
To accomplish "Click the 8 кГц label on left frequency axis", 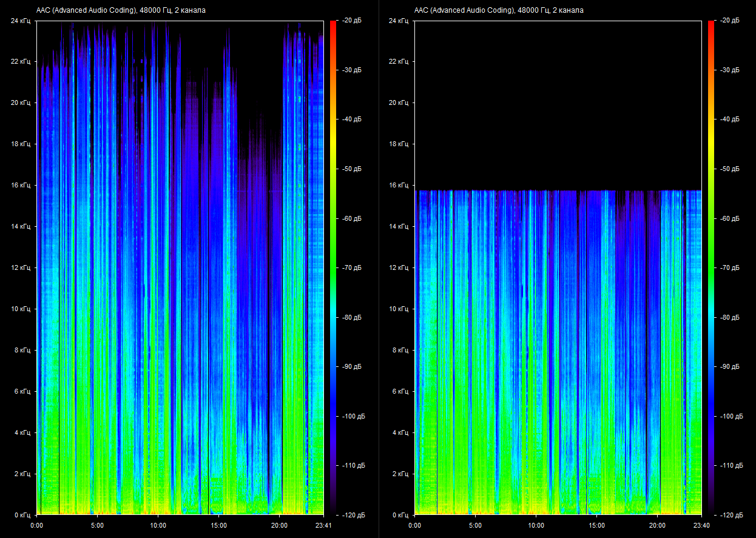I will (22, 350).
